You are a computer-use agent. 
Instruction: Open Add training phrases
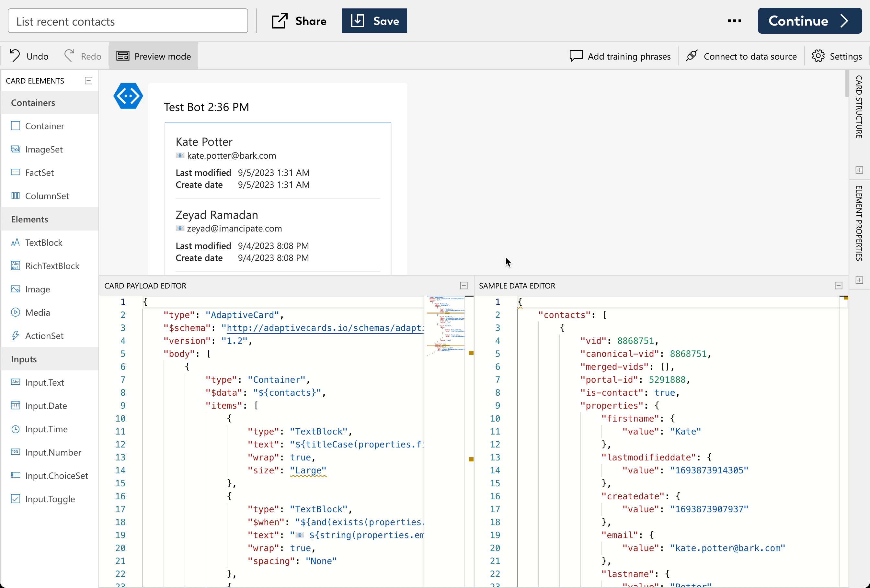(620, 56)
